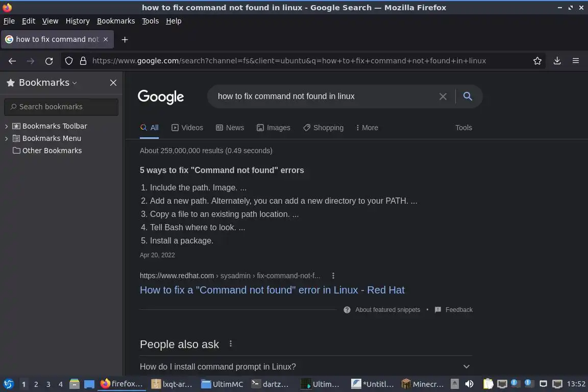Click the Firefox address bar URL

pos(289,61)
